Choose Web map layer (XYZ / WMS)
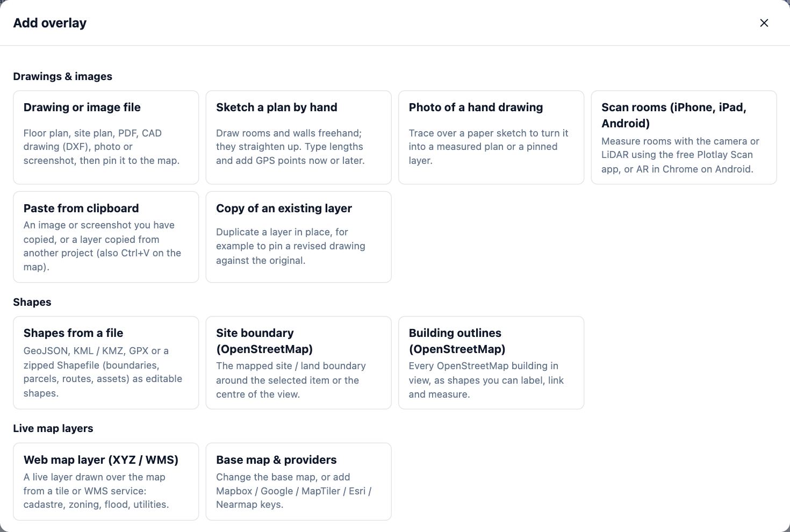 [106, 481]
